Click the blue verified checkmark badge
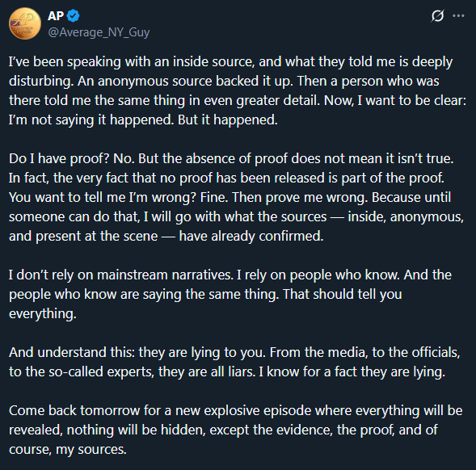The image size is (476, 470). coord(74,16)
